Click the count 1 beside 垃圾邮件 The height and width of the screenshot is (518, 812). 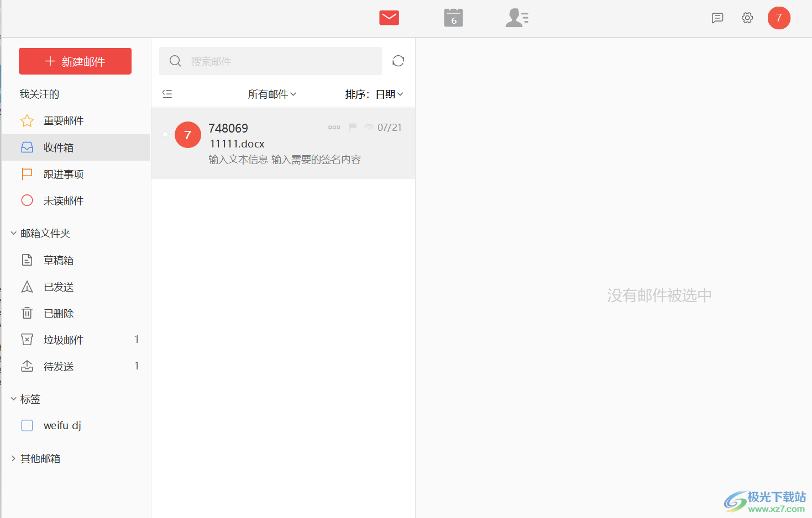pyautogui.click(x=137, y=339)
